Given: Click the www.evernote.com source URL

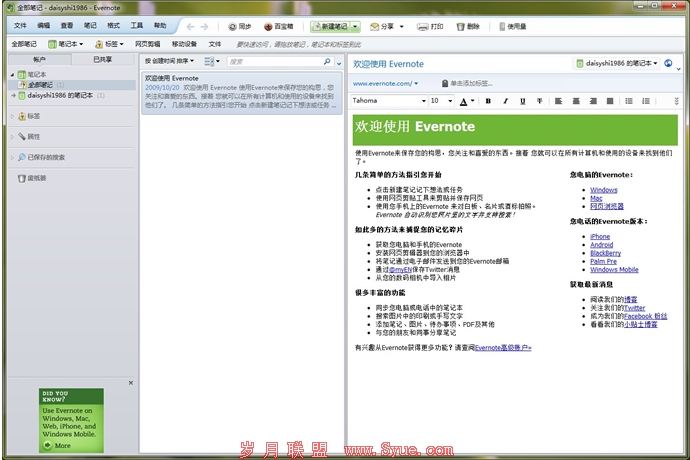Looking at the screenshot, I should pos(383,83).
